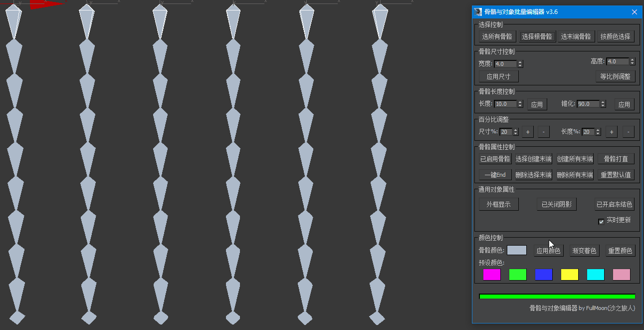Increase 长度 10.0 with its spinner up arrow

tap(520, 102)
